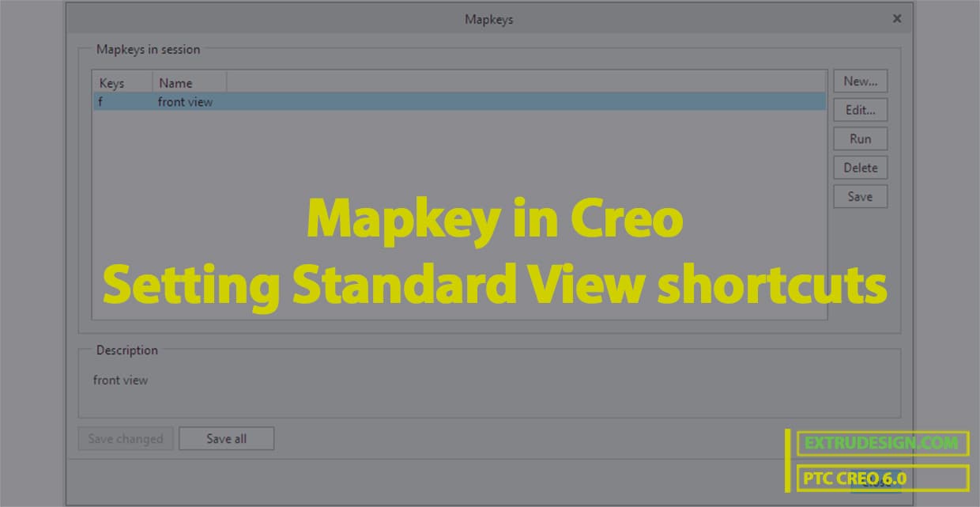
Task: Click the Name column header
Action: click(190, 82)
